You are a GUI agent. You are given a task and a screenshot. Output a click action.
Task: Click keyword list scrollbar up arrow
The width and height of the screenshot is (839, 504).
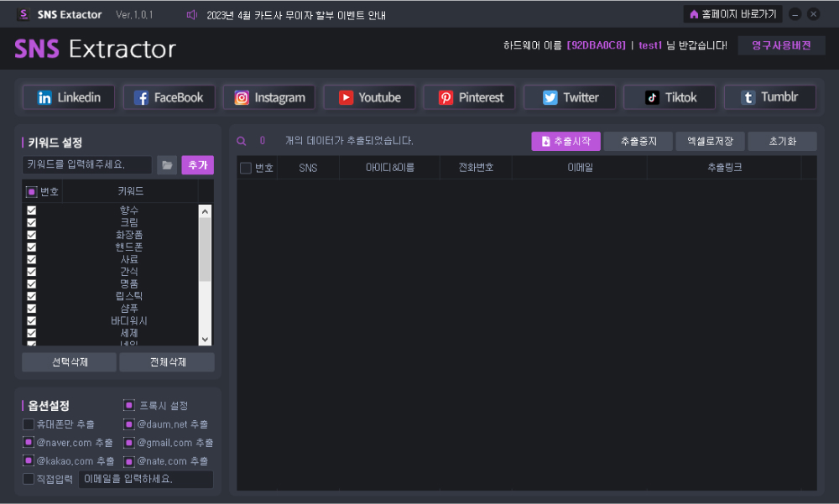pos(205,211)
